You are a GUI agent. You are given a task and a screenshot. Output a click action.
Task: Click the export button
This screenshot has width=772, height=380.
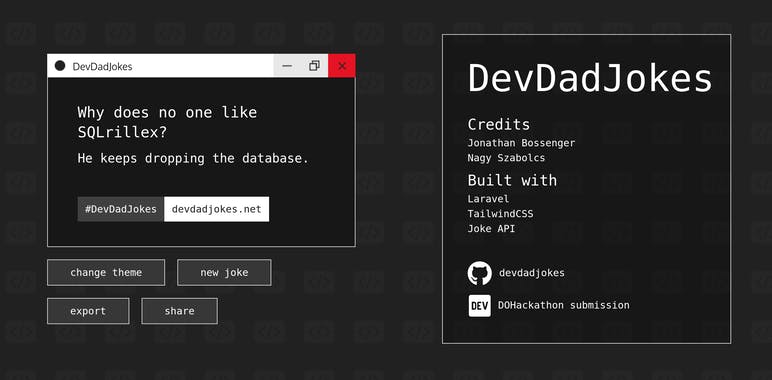[88, 311]
